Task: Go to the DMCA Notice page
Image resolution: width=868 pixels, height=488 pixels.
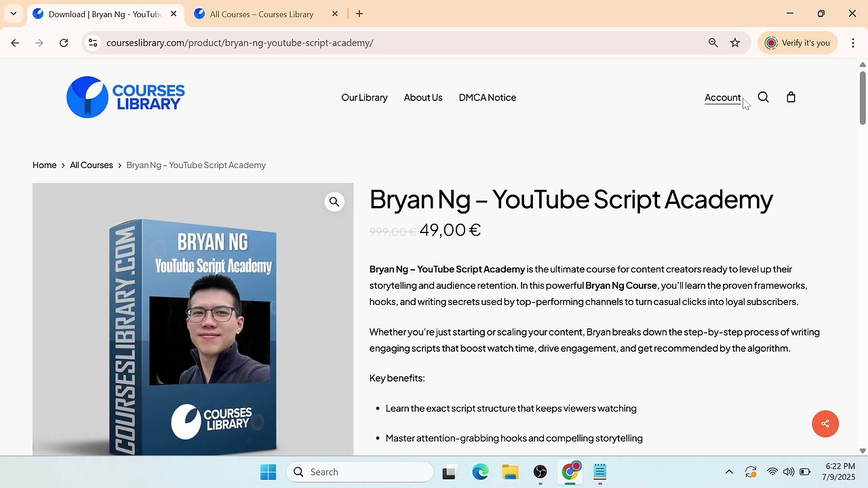Action: point(487,98)
